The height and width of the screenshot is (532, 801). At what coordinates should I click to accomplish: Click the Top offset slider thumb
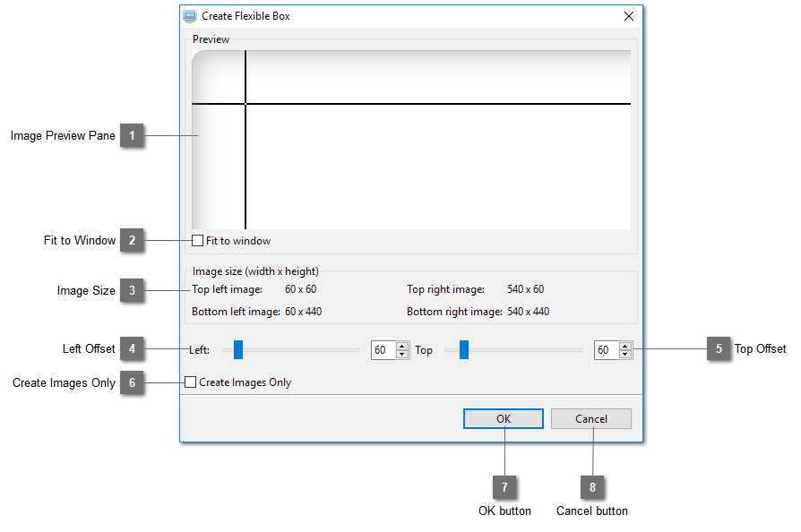[x=464, y=349]
